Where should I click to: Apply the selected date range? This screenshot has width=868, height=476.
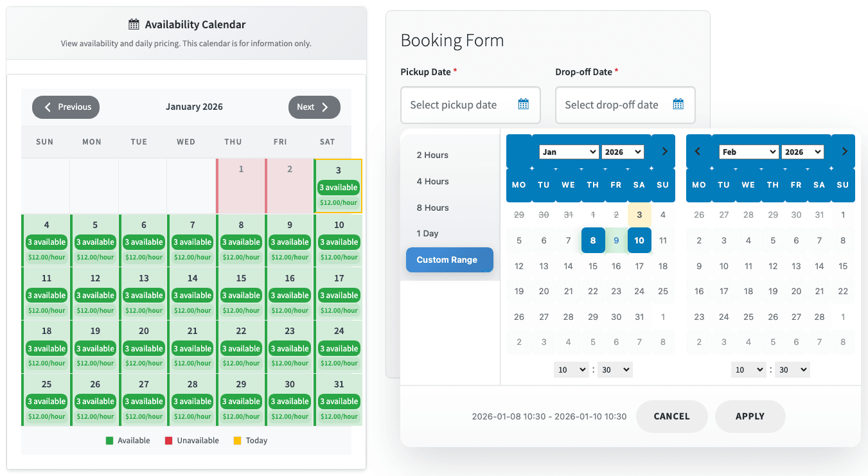coord(750,416)
